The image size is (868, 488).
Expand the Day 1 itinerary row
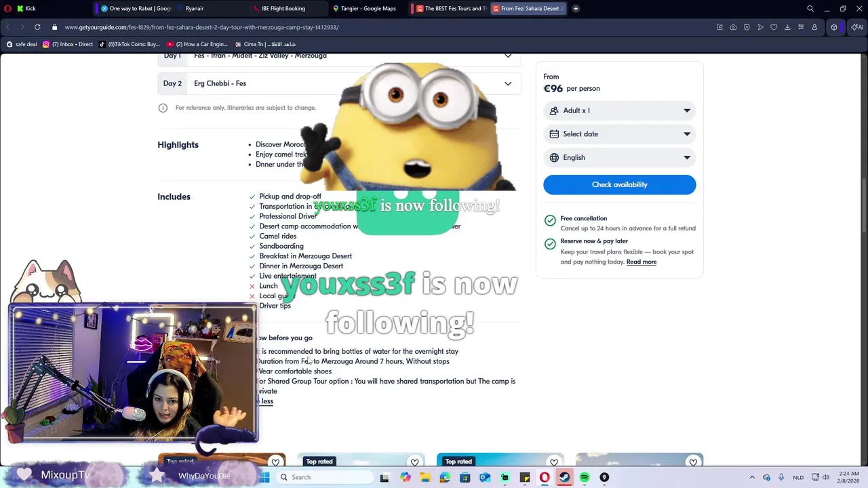[x=339, y=56]
